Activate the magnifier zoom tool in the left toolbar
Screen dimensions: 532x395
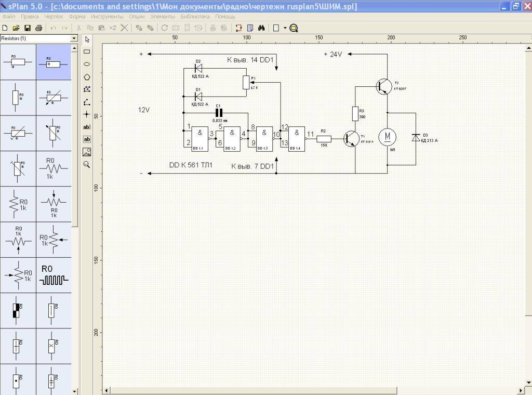click(x=87, y=164)
